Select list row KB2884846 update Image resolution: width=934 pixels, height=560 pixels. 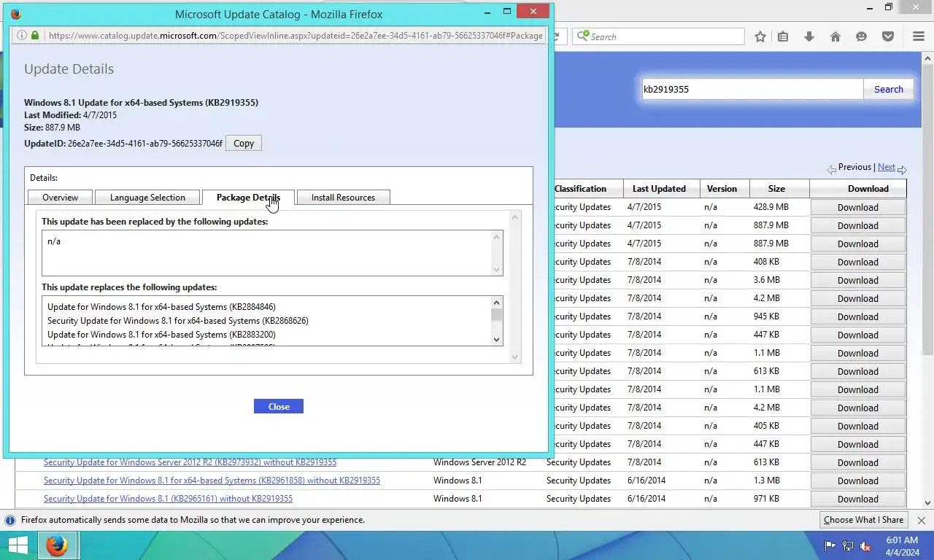[x=161, y=307]
